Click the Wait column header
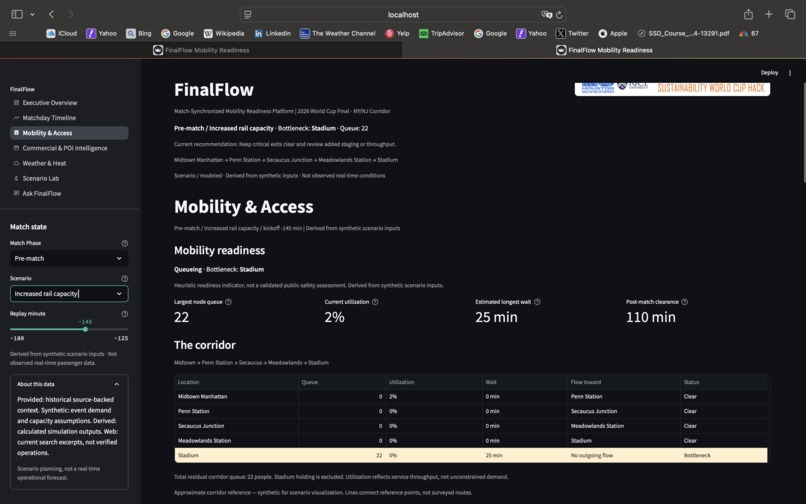The height and width of the screenshot is (504, 806). tap(525, 382)
